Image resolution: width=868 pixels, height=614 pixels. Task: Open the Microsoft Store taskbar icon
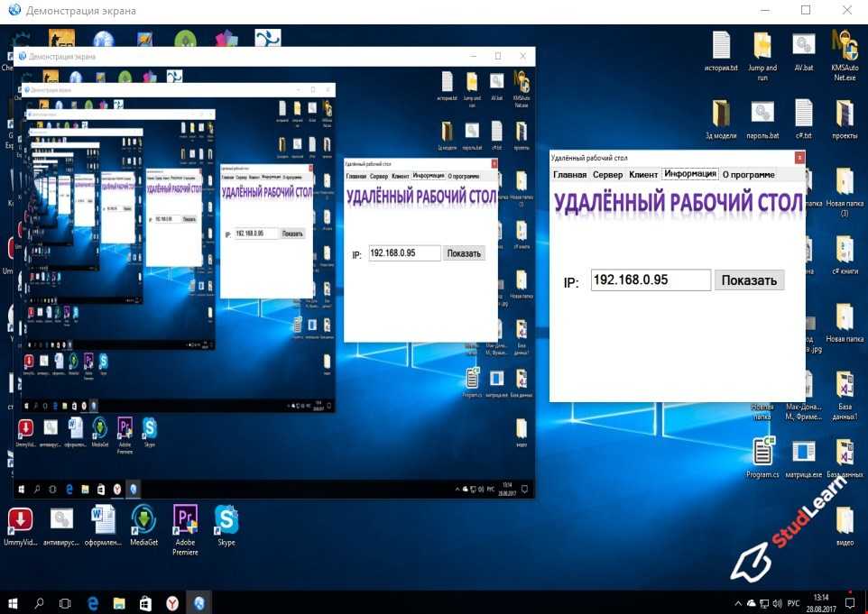(x=145, y=603)
